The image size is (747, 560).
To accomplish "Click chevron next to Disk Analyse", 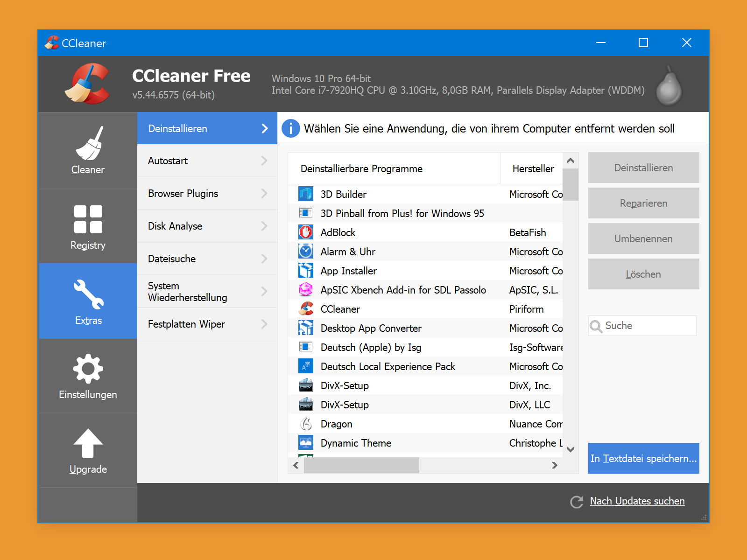I will pos(264,226).
